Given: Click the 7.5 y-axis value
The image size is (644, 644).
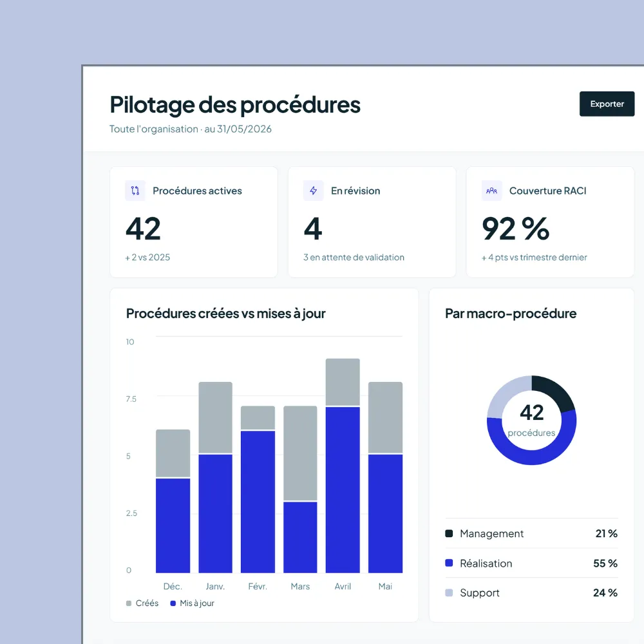Looking at the screenshot, I should (x=131, y=399).
